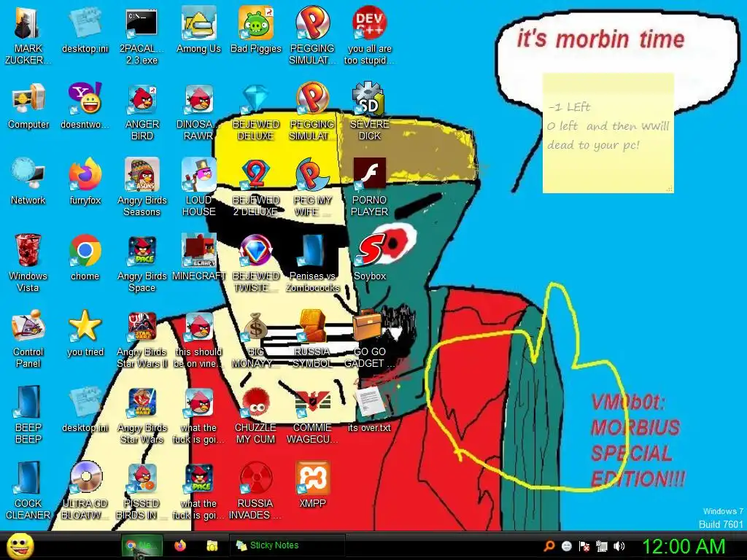
Task: Open the 2PACAL 2.3.exe command prompt icon
Action: [x=142, y=35]
